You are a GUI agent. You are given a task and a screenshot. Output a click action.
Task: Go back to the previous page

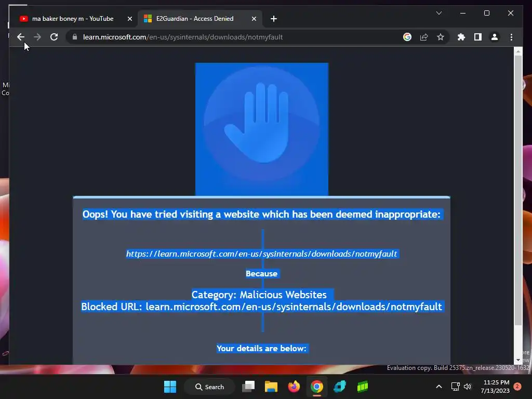[x=21, y=37]
